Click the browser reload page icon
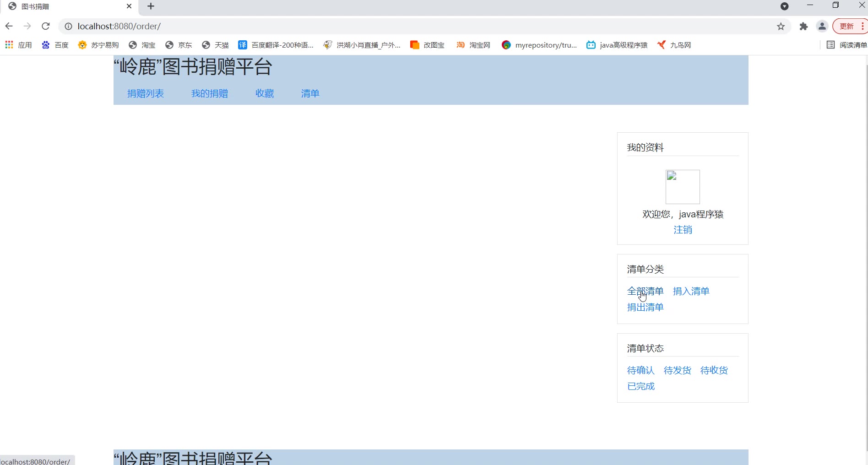The height and width of the screenshot is (465, 868). [x=45, y=26]
